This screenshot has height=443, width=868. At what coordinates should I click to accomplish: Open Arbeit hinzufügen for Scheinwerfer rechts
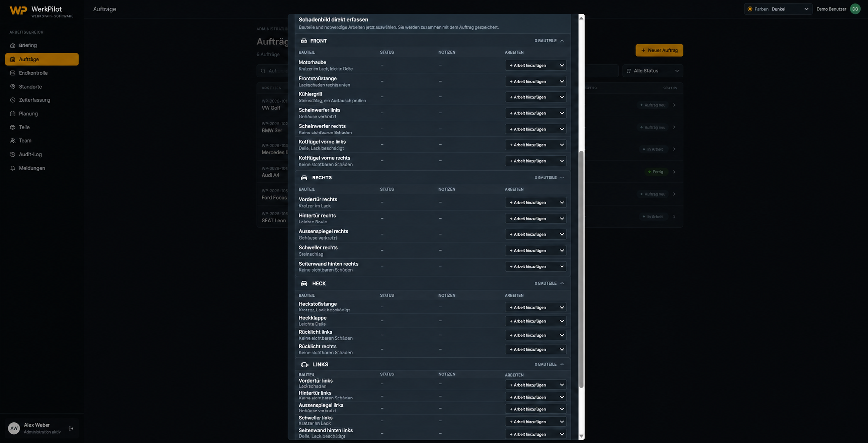[x=535, y=129]
